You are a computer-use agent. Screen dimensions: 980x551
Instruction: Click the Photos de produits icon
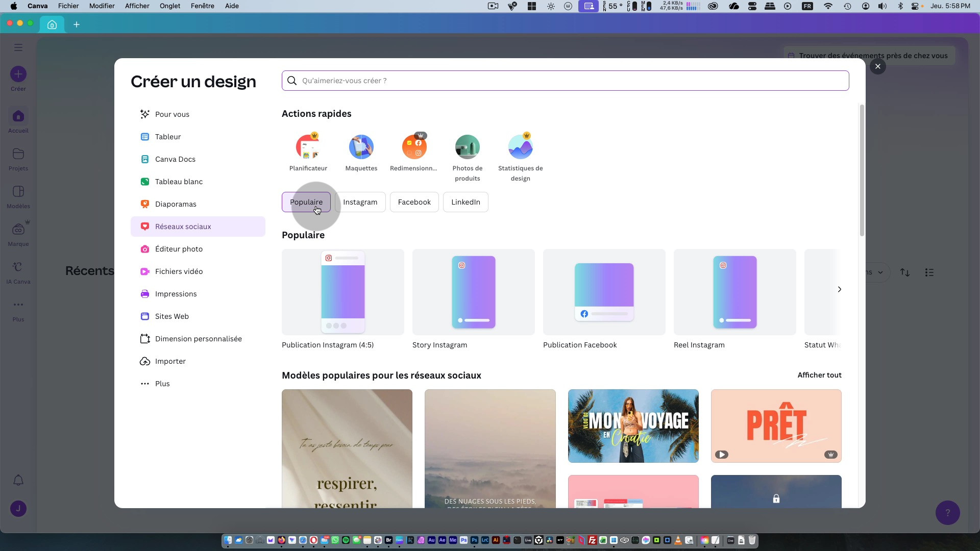coord(467,147)
